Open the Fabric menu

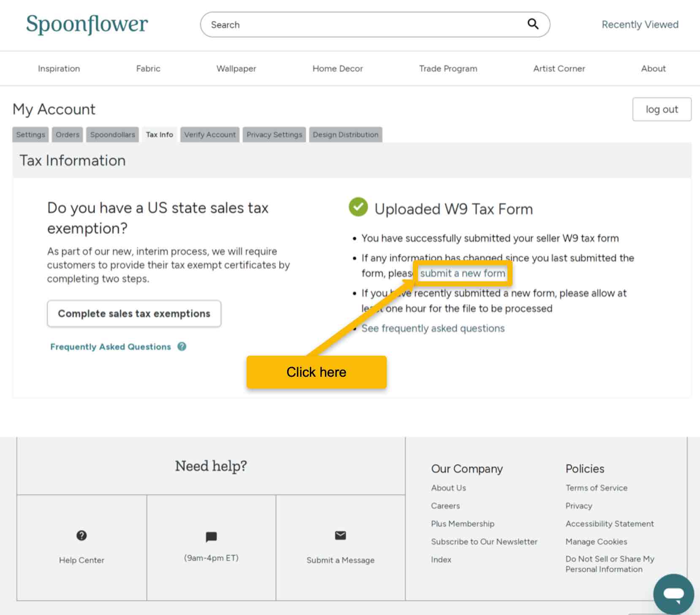point(148,68)
